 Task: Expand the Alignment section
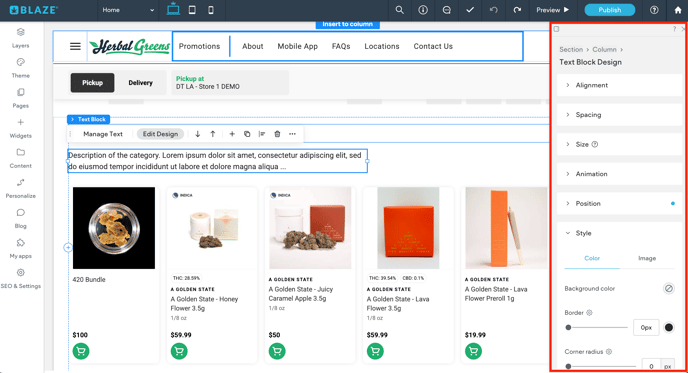(620, 85)
